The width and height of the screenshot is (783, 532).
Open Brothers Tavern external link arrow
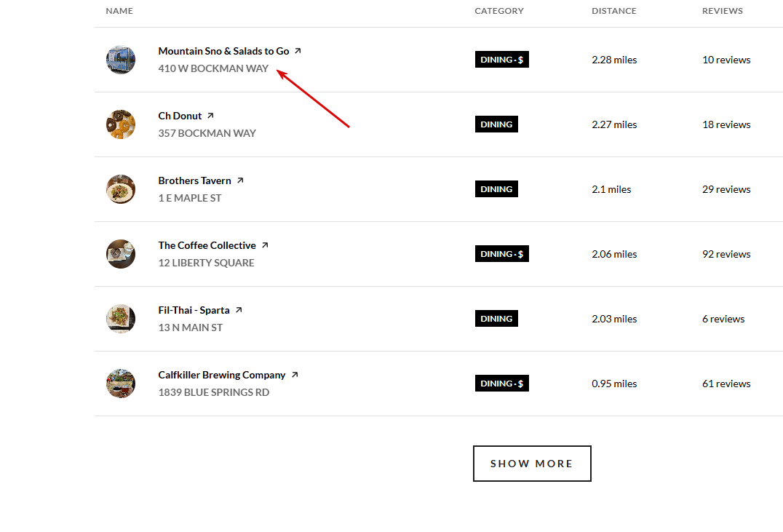(x=240, y=180)
